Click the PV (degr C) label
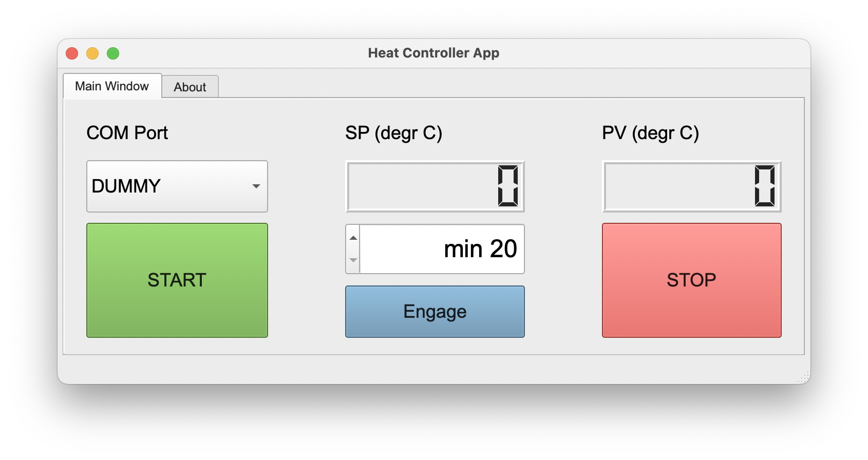The height and width of the screenshot is (460, 868). (650, 132)
